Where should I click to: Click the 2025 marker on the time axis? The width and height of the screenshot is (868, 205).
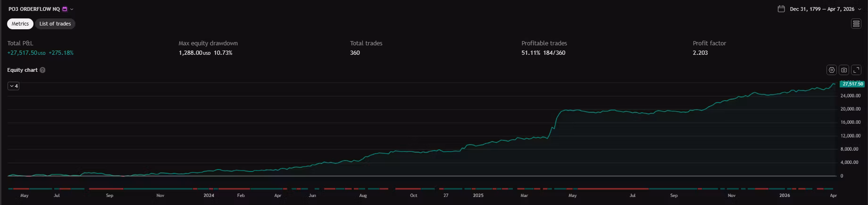[x=478, y=195]
